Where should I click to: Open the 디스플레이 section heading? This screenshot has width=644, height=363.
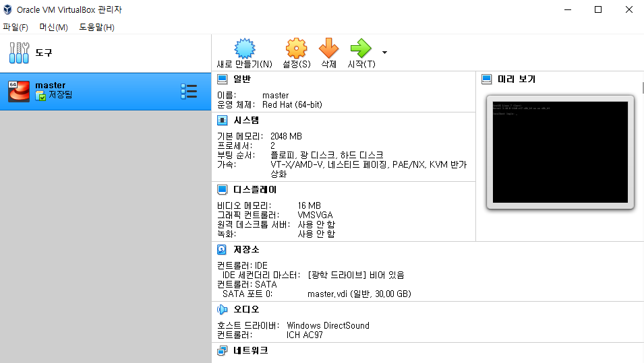[255, 189]
